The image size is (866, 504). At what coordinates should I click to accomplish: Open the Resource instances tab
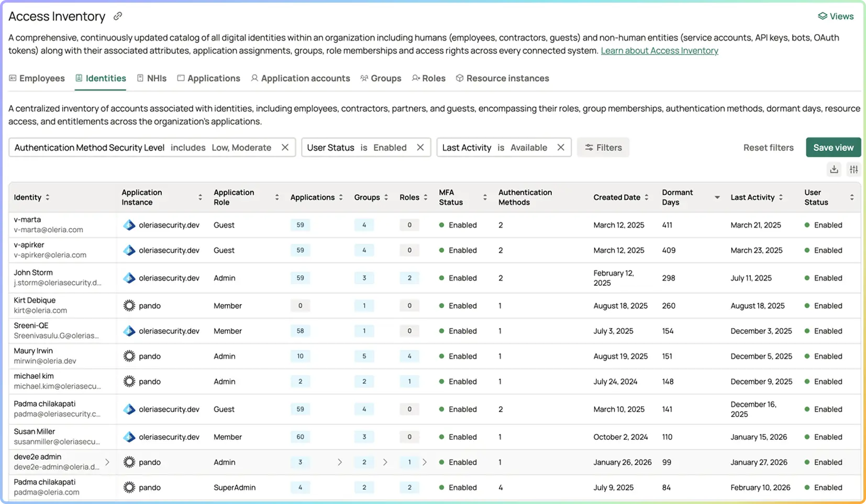[502, 78]
